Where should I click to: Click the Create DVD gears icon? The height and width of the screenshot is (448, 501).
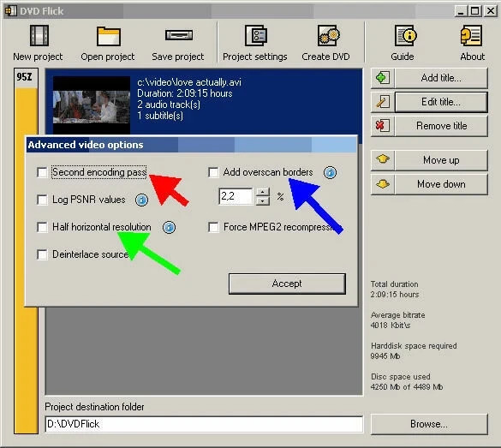328,35
